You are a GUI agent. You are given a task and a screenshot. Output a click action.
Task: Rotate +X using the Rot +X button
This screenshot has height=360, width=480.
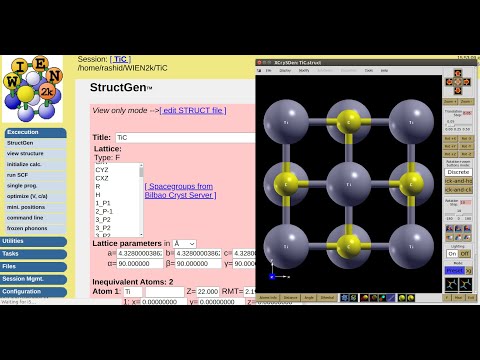(x=450, y=139)
